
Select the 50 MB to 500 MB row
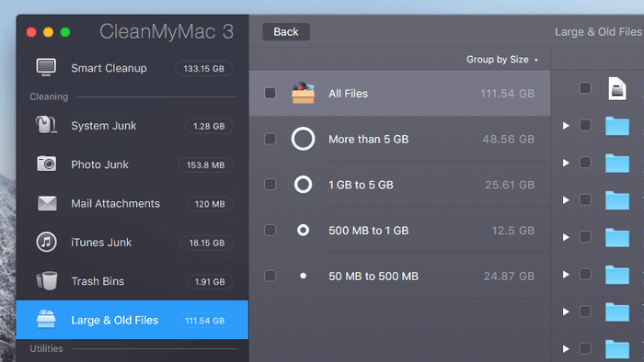pos(399,276)
